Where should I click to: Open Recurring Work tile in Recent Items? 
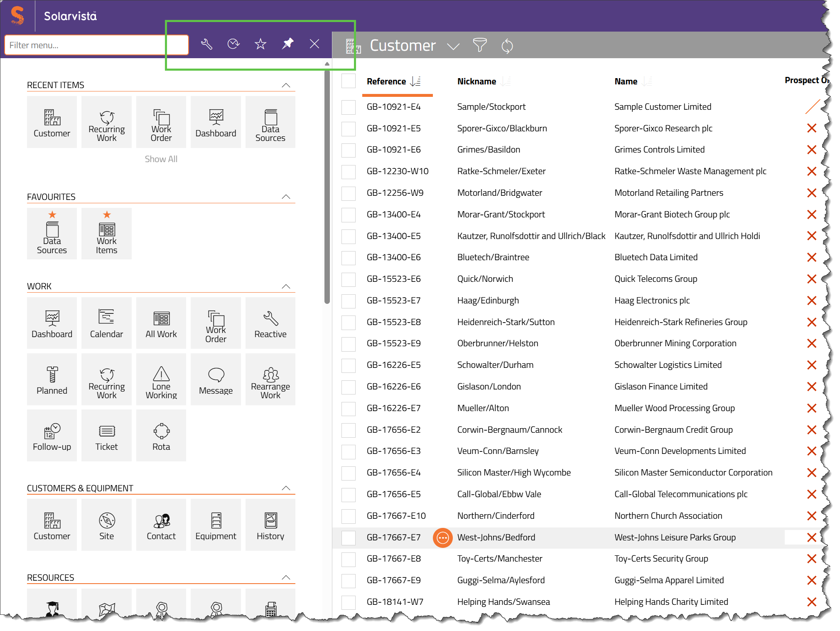[x=107, y=122]
